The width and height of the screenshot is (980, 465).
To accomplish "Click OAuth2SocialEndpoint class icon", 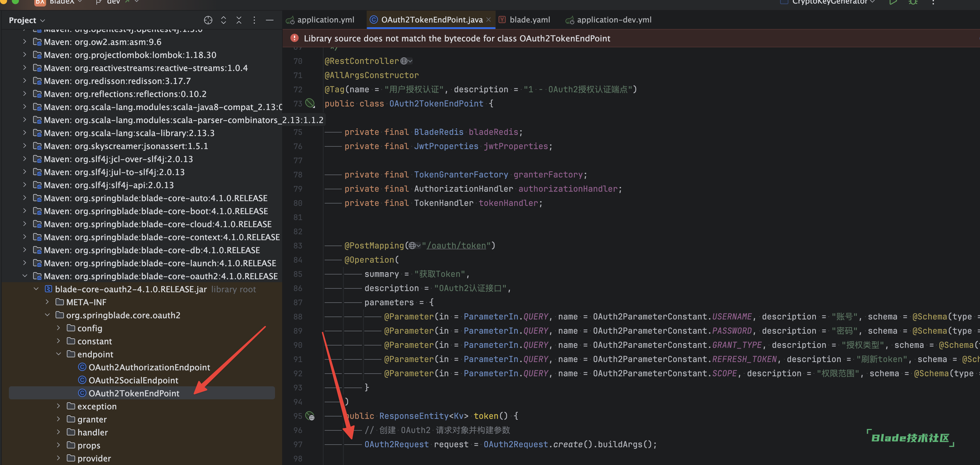I will click(82, 380).
